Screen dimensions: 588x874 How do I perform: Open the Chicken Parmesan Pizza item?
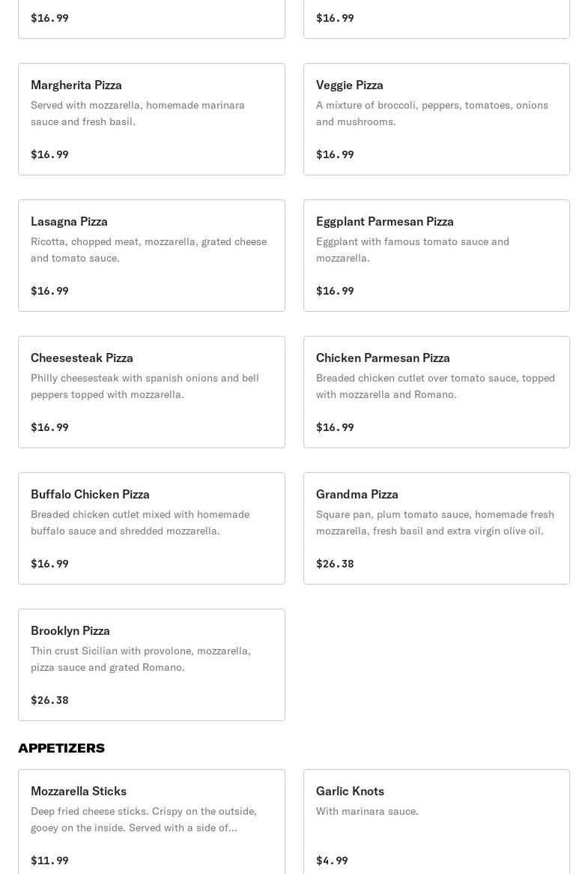(x=437, y=392)
